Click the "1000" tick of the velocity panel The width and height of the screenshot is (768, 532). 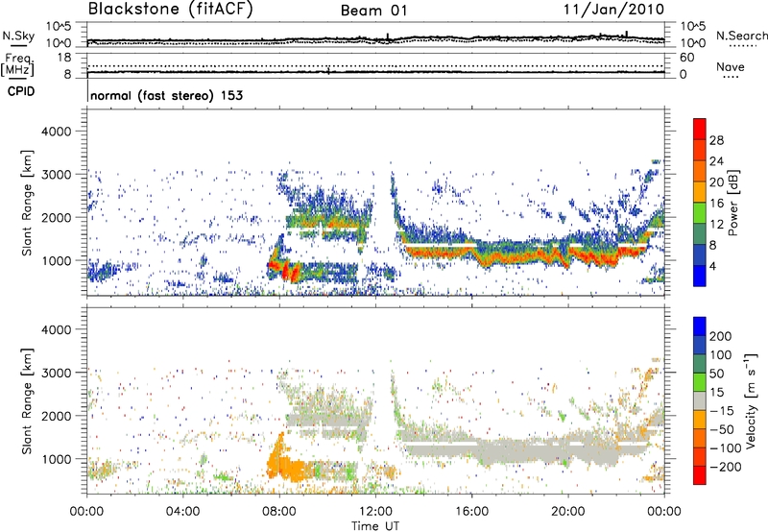click(x=56, y=459)
